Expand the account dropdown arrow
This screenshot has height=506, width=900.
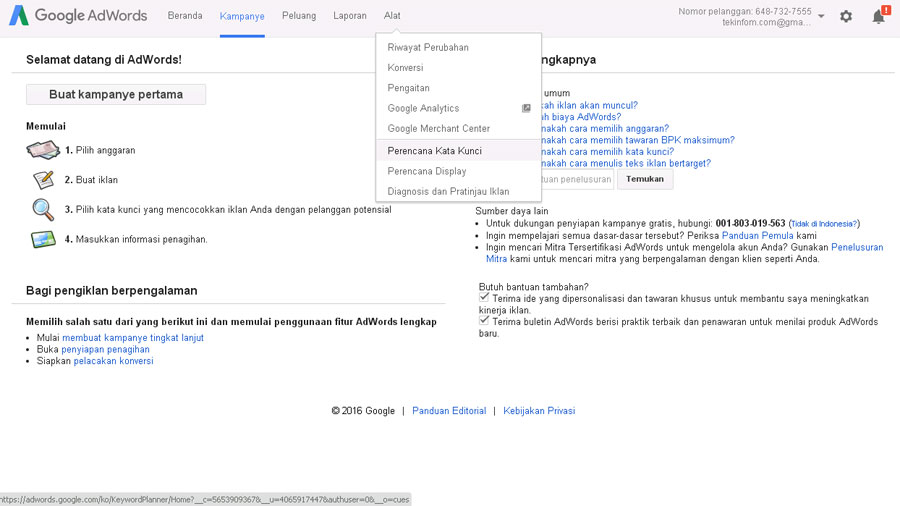(x=821, y=16)
